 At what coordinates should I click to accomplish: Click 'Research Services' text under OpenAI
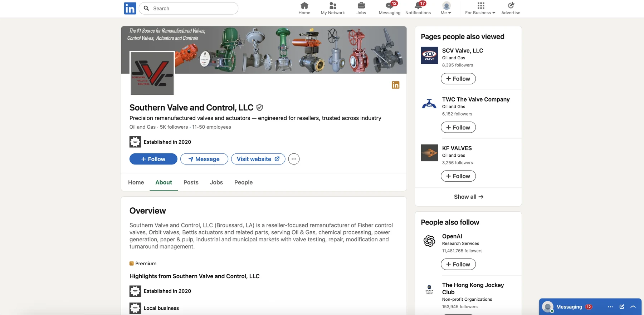click(460, 243)
